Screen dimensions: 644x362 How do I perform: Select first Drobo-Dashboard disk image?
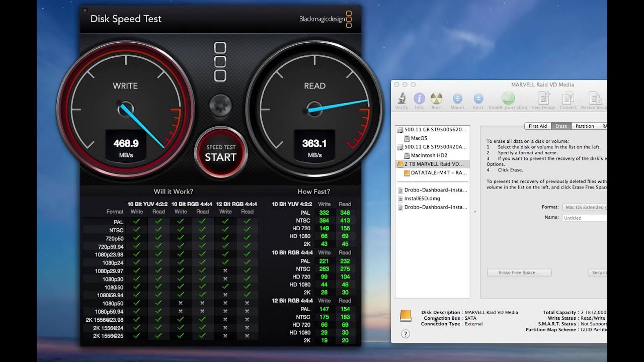(433, 190)
